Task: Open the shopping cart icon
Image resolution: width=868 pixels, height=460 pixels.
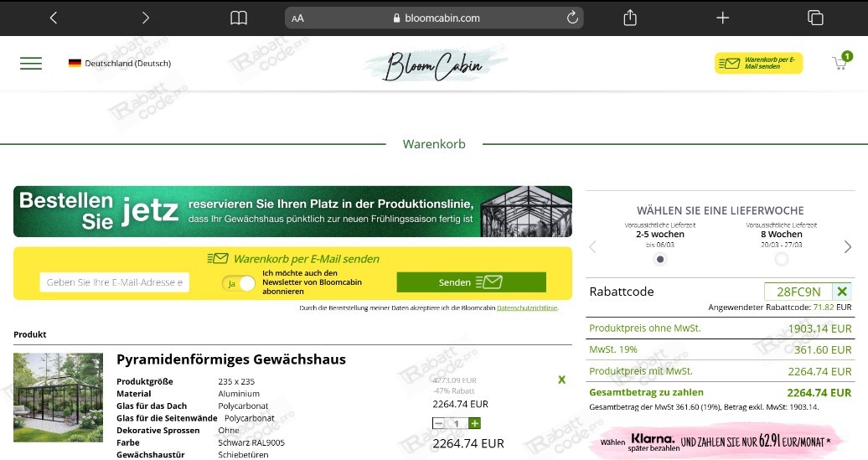Action: (x=841, y=62)
